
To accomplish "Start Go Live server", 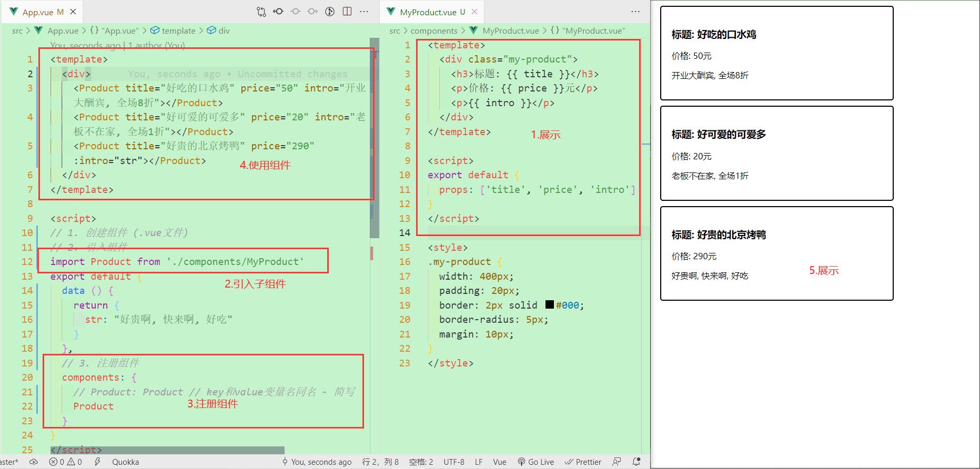I will coord(536,462).
